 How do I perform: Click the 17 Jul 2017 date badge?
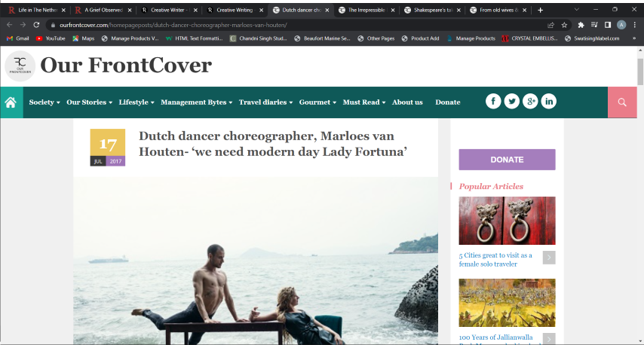click(108, 148)
